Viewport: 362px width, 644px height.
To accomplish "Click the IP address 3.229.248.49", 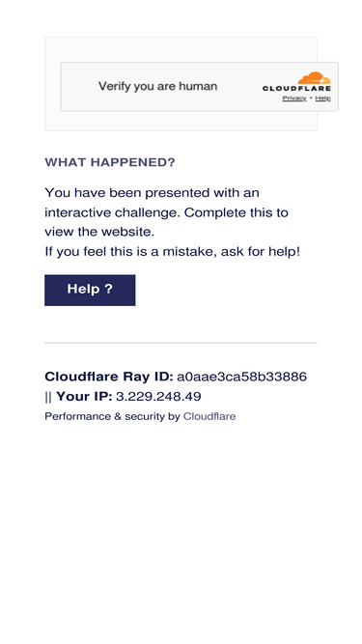I will (158, 397).
